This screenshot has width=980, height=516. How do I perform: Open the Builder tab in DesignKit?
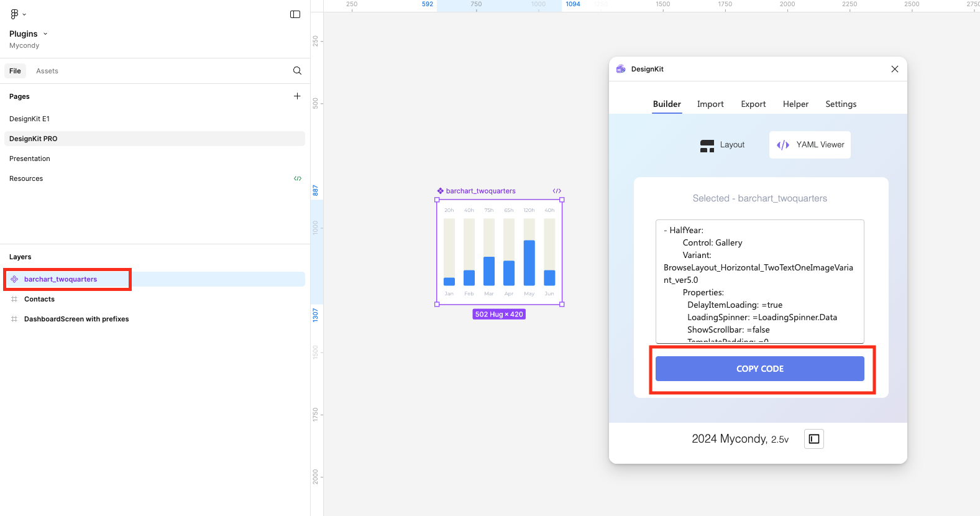pyautogui.click(x=667, y=104)
